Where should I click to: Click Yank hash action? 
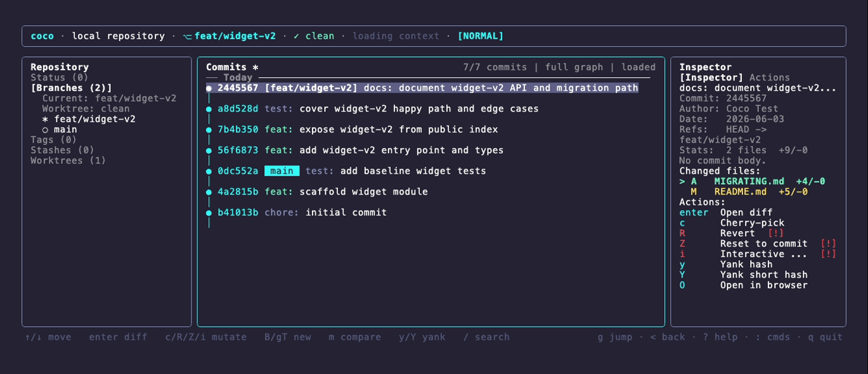[x=726, y=264]
